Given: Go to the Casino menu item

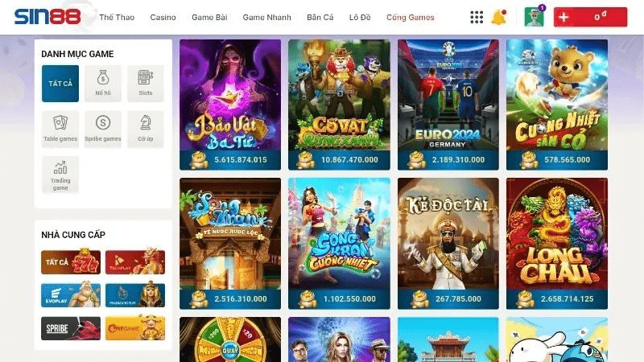Looking at the screenshot, I should point(163,17).
